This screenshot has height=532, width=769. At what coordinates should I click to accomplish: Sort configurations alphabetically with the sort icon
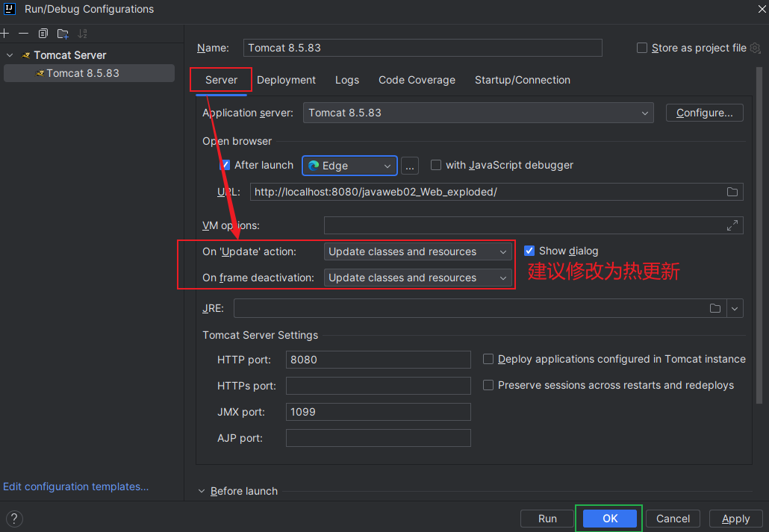pos(82,34)
